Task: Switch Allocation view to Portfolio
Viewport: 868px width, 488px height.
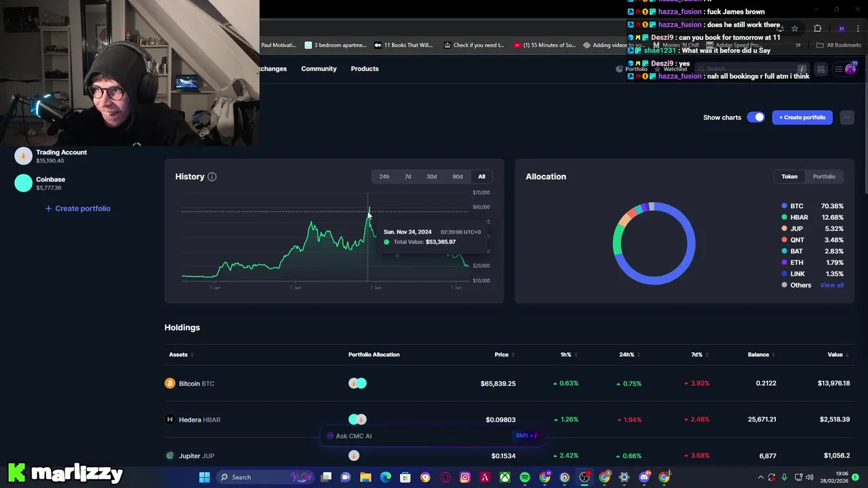Action: 824,176
